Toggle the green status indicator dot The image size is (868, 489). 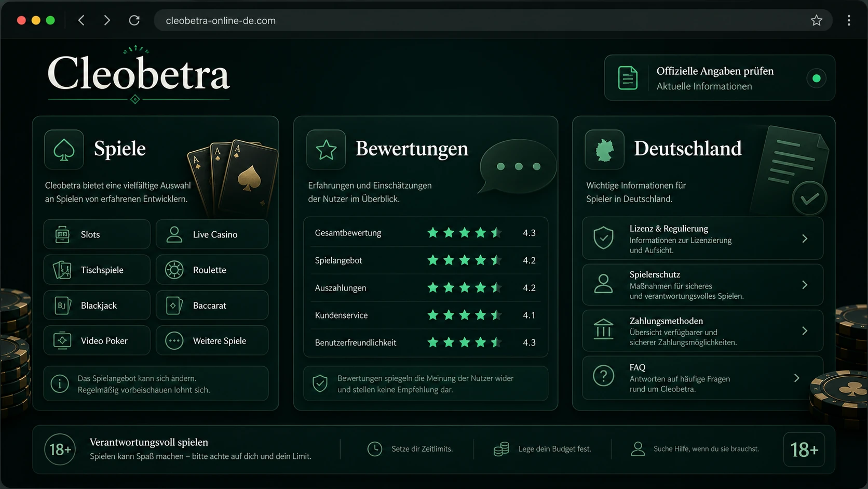[816, 78]
